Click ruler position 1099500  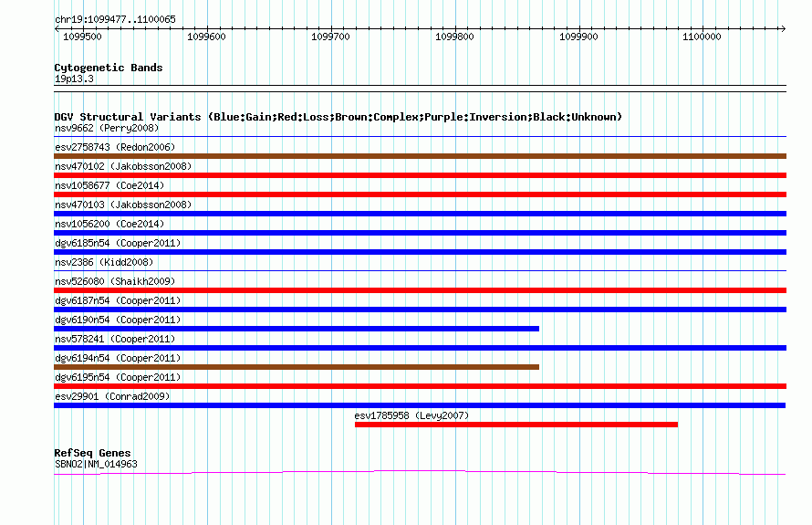tap(82, 37)
